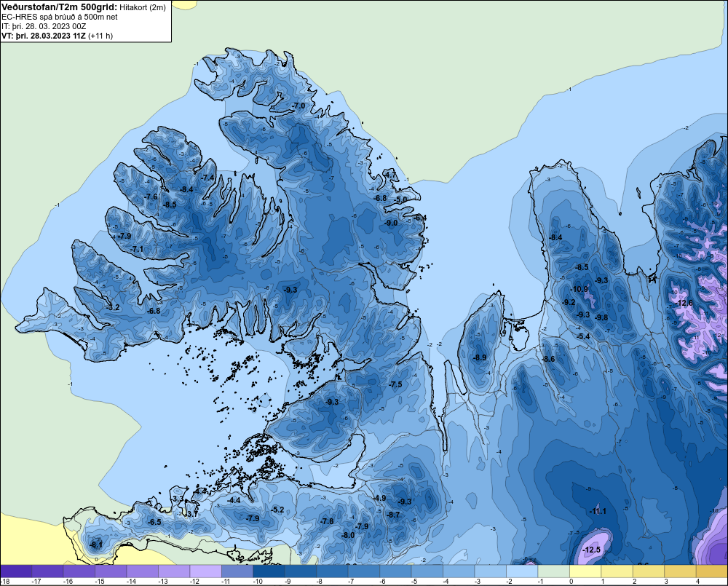728x586 pixels.
Task: Click the temperature value "-8.7" on the map
Action: (393, 515)
